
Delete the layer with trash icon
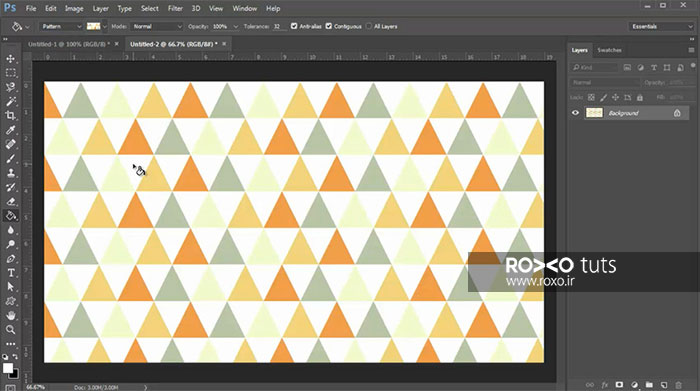point(679,385)
